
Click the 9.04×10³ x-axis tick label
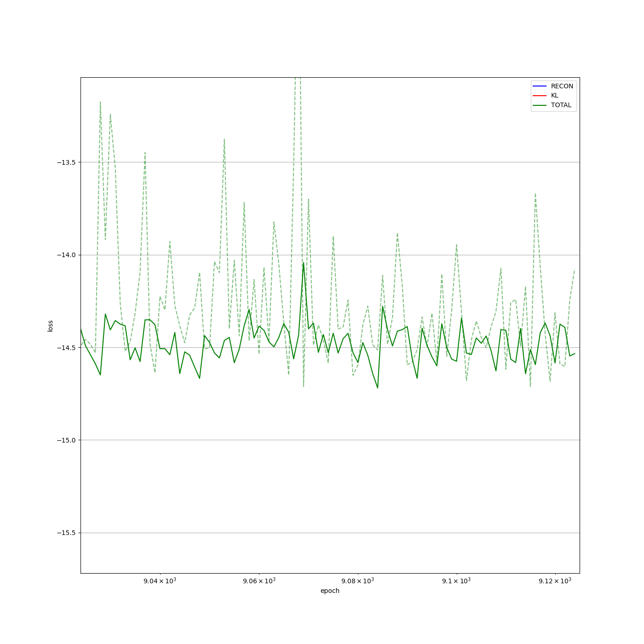[160, 581]
